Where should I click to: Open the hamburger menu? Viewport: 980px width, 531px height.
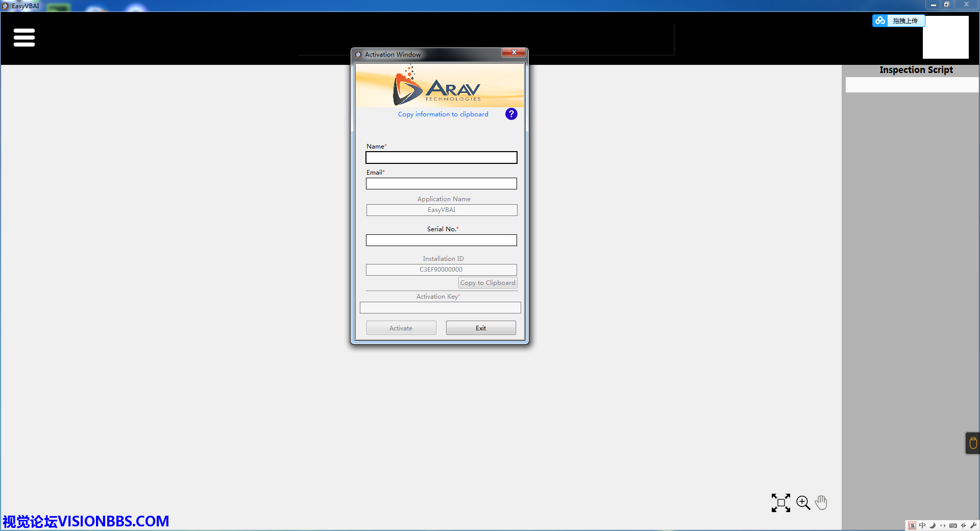click(x=24, y=37)
